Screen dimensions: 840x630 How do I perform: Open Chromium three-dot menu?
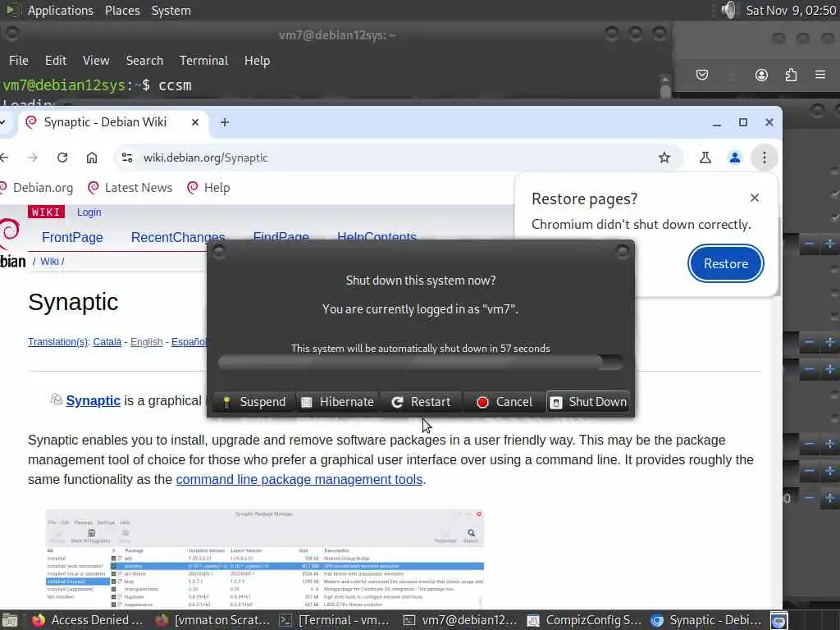[x=765, y=157]
